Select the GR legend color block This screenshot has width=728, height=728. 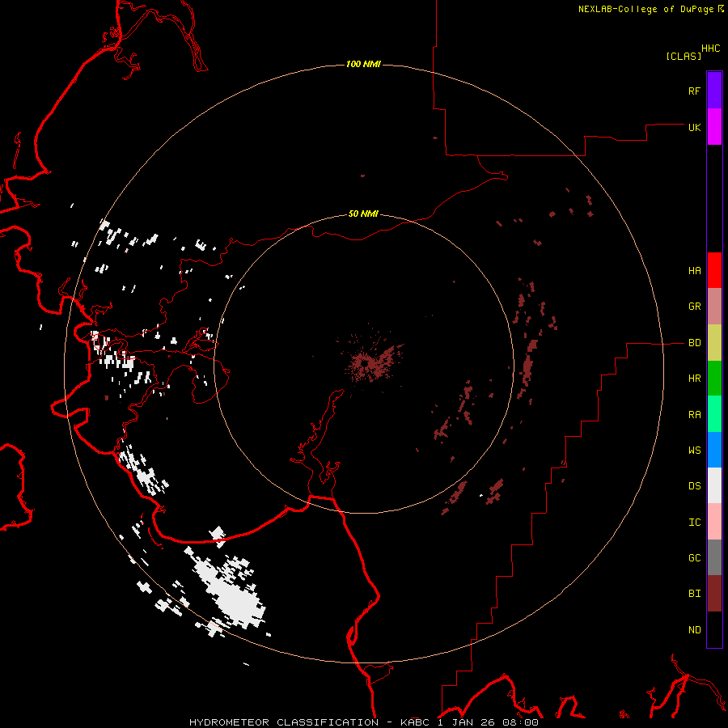pos(714,307)
